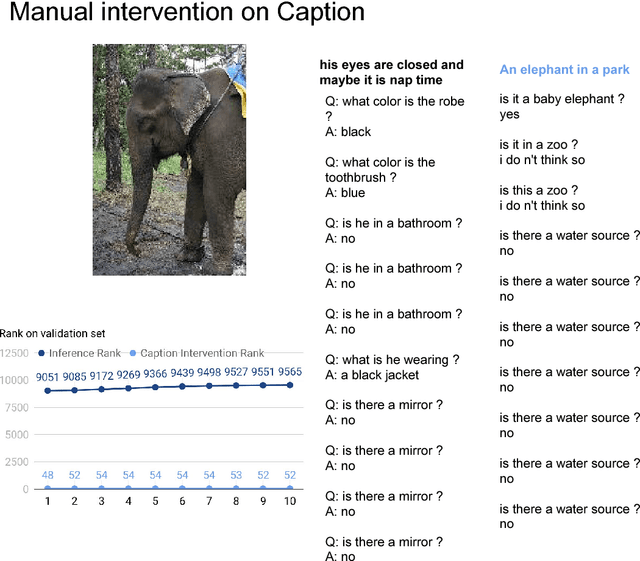Click the answer "A: blue"
The height and width of the screenshot is (561, 640).
point(345,193)
